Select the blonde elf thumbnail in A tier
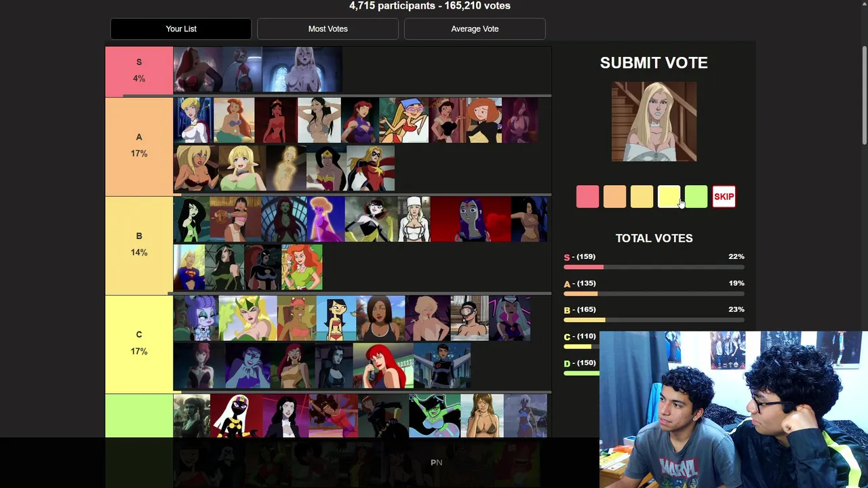The height and width of the screenshot is (488, 868). pos(243,169)
